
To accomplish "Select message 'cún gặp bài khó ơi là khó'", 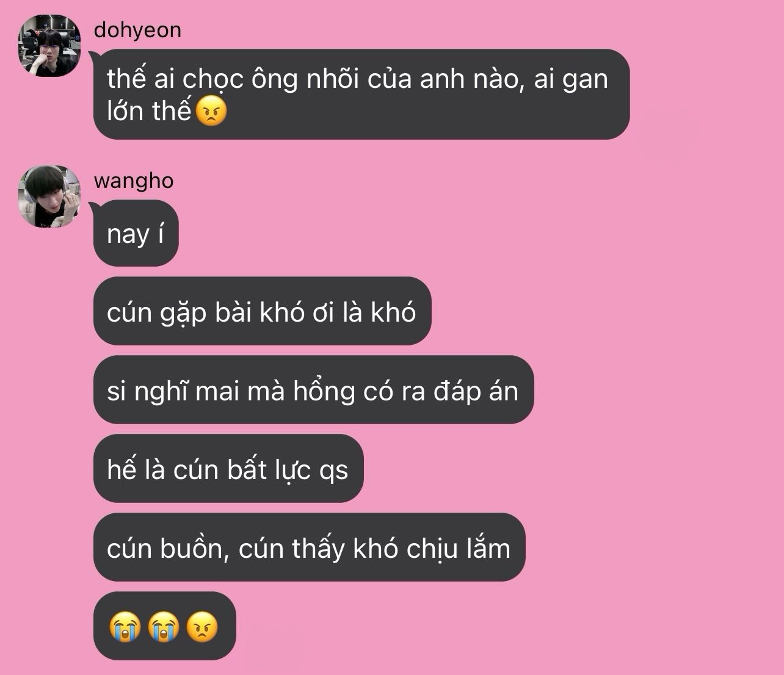I will [x=262, y=312].
